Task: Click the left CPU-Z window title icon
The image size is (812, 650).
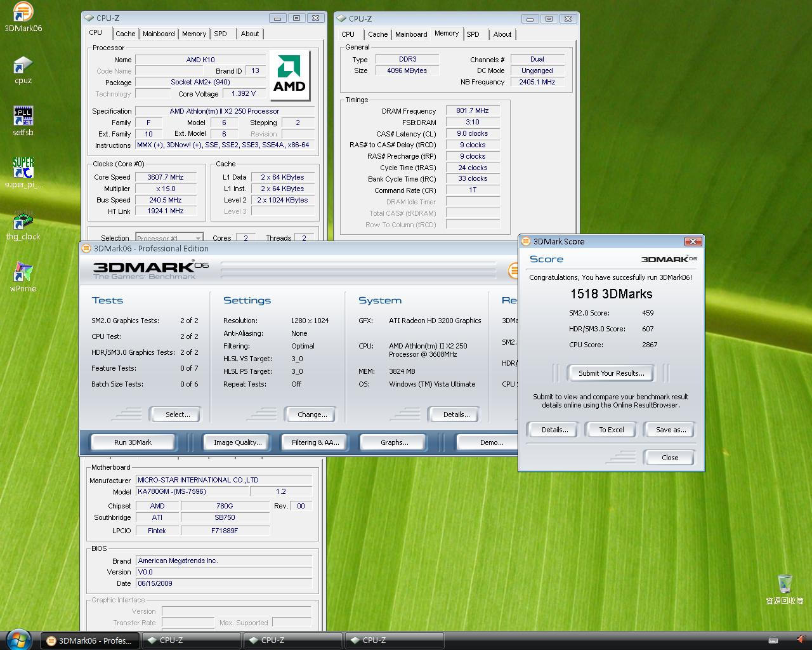Action: 89,18
